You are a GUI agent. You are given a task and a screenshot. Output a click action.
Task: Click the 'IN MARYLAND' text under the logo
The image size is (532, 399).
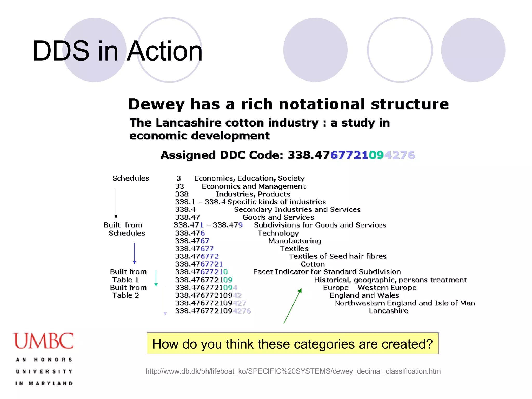44,383
